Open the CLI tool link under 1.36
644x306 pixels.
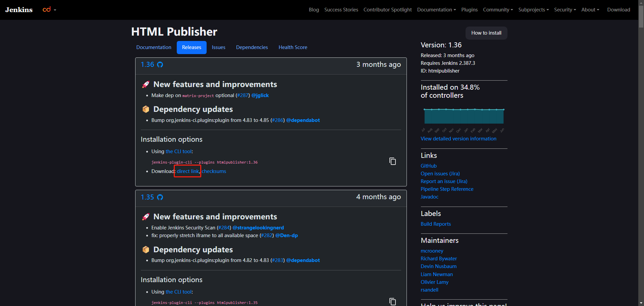tap(178, 151)
